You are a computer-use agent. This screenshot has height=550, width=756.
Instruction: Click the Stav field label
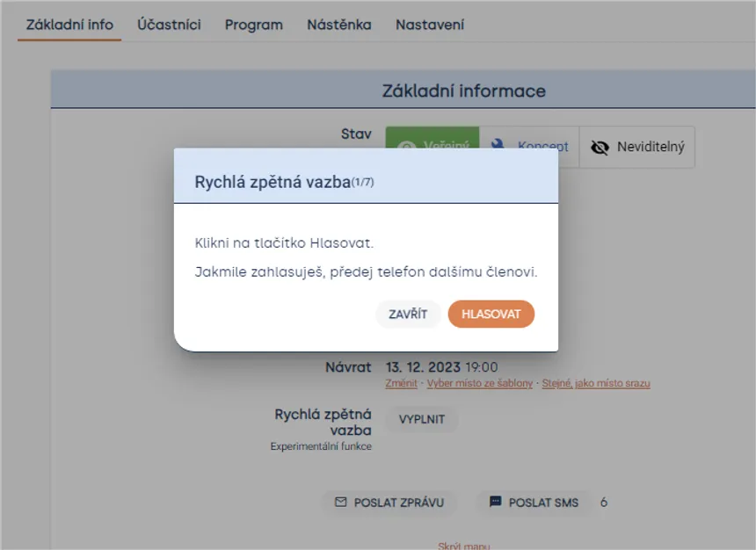click(356, 134)
